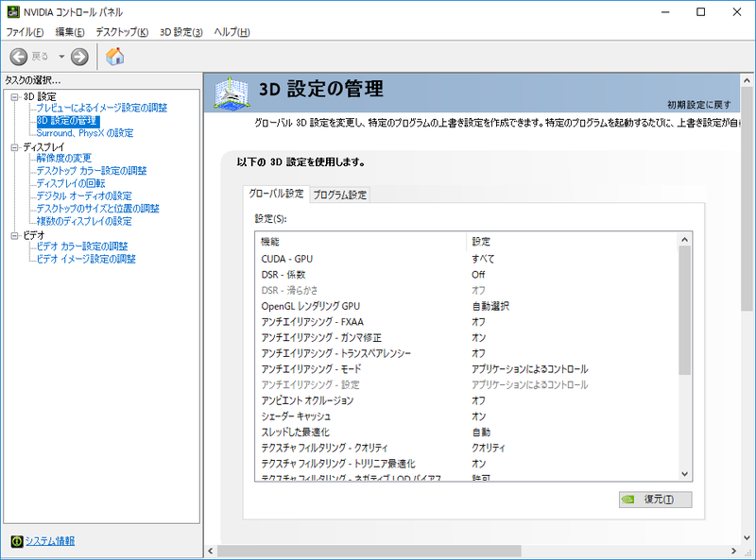Click the 復元(T) restore button

[654, 500]
